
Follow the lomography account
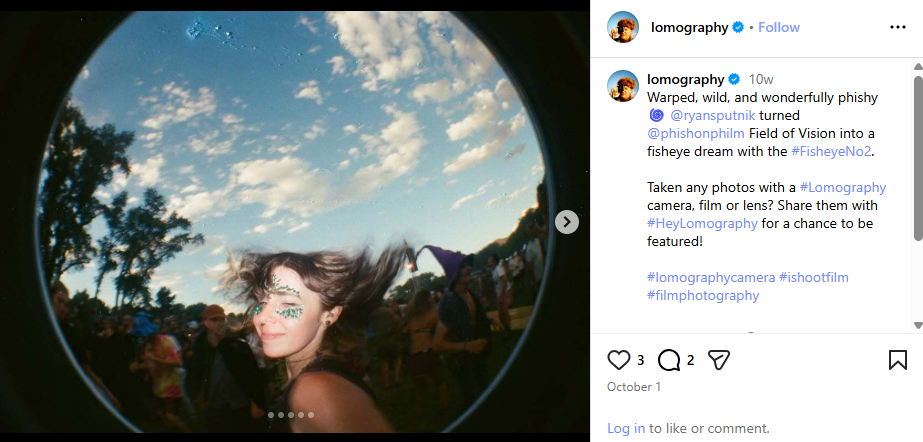779,28
